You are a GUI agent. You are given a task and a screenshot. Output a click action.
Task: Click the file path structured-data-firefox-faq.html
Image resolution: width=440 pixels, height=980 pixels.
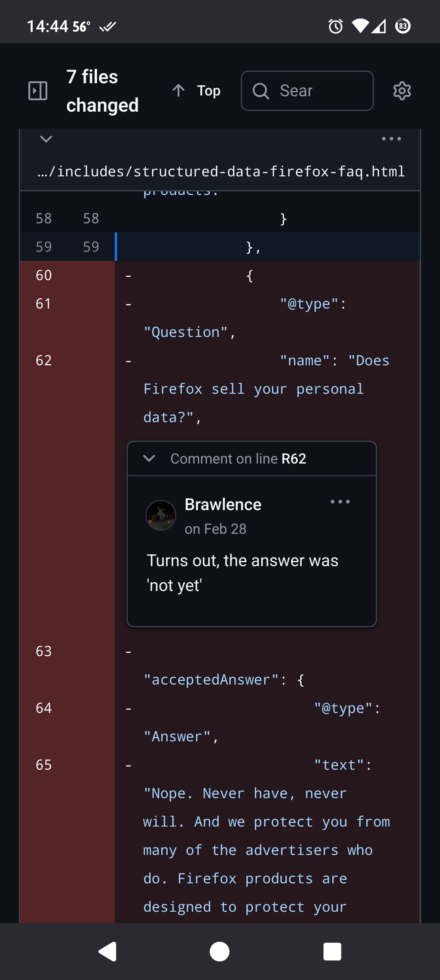pyautogui.click(x=221, y=172)
